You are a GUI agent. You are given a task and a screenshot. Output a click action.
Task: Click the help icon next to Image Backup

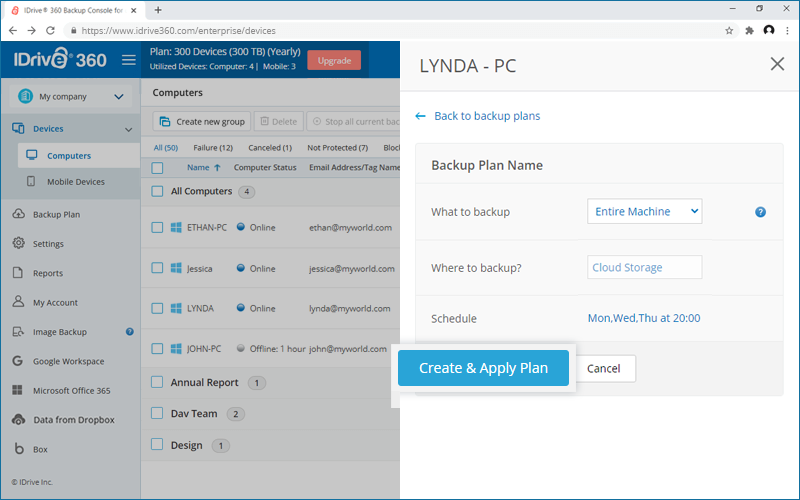[130, 332]
